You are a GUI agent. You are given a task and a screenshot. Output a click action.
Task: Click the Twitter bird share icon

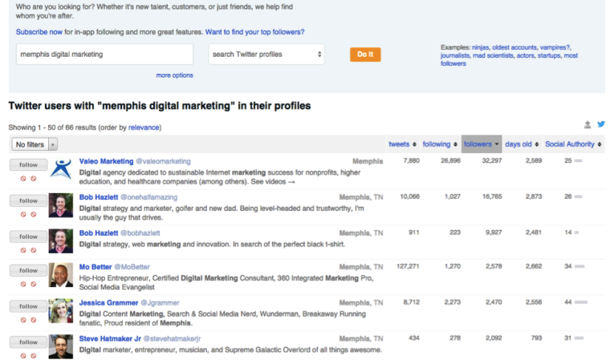pos(601,124)
